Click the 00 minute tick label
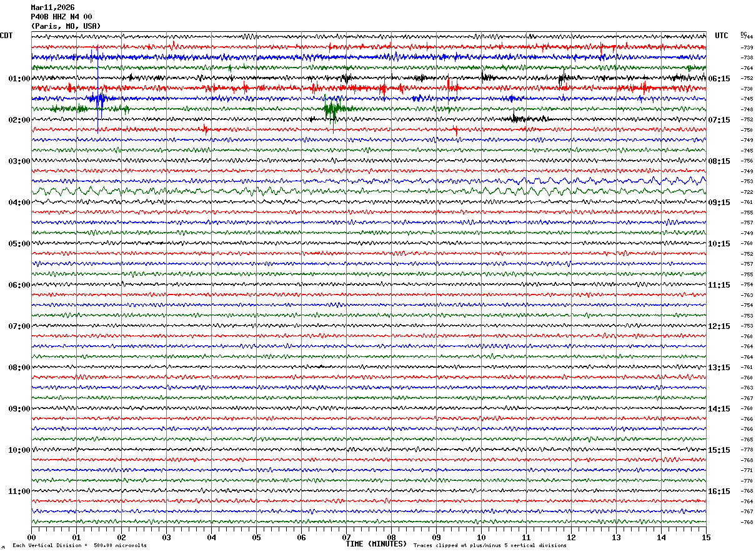The height and width of the screenshot is (554, 756). 31,537
